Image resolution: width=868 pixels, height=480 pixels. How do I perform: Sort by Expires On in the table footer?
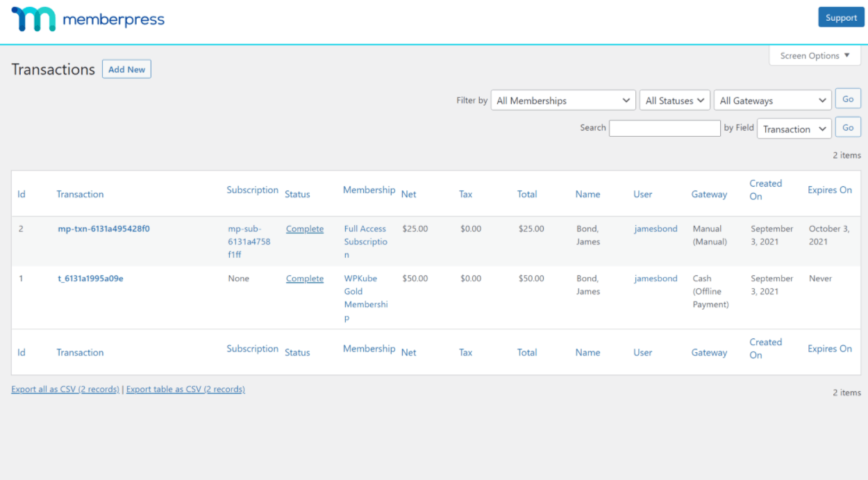click(830, 349)
